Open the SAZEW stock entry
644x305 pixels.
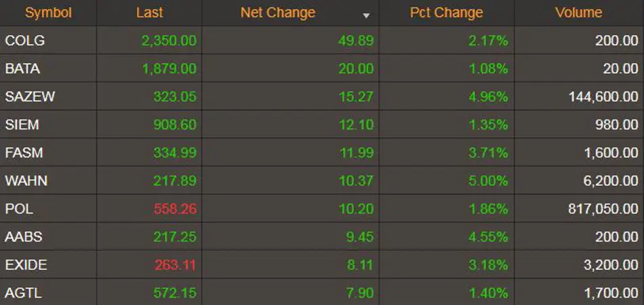30,97
